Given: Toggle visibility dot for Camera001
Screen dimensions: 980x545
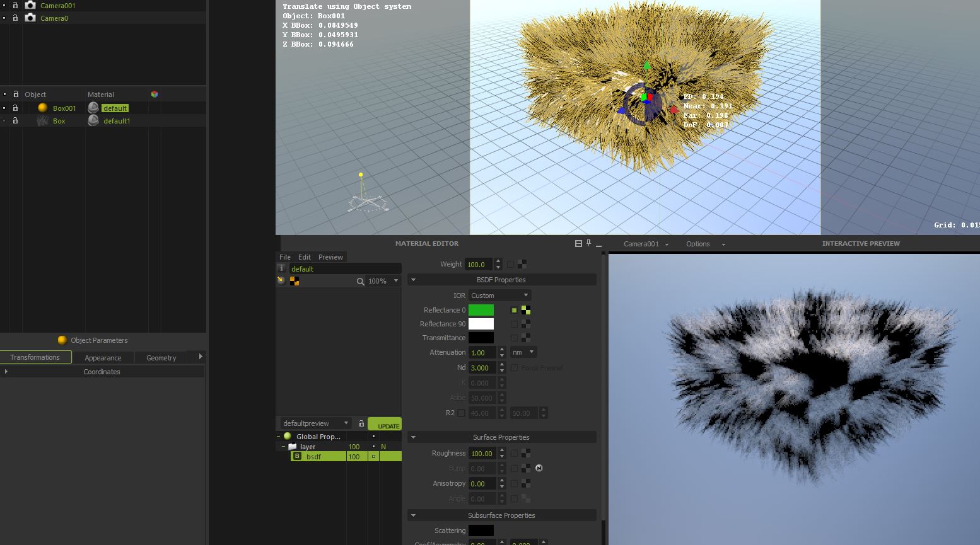Looking at the screenshot, I should pyautogui.click(x=4, y=5).
